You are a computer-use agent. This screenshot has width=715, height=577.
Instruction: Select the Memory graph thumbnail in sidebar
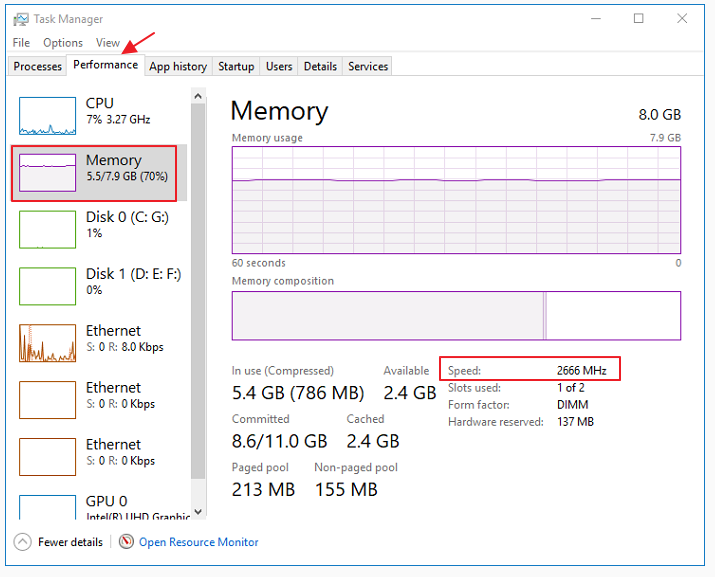tap(47, 173)
